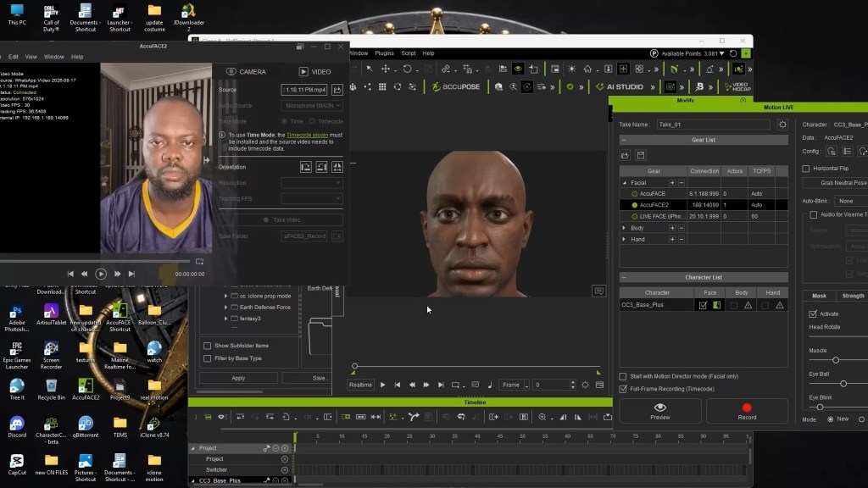Image resolution: width=868 pixels, height=488 pixels.
Task: Click the Timecode plugin link
Action: point(307,135)
